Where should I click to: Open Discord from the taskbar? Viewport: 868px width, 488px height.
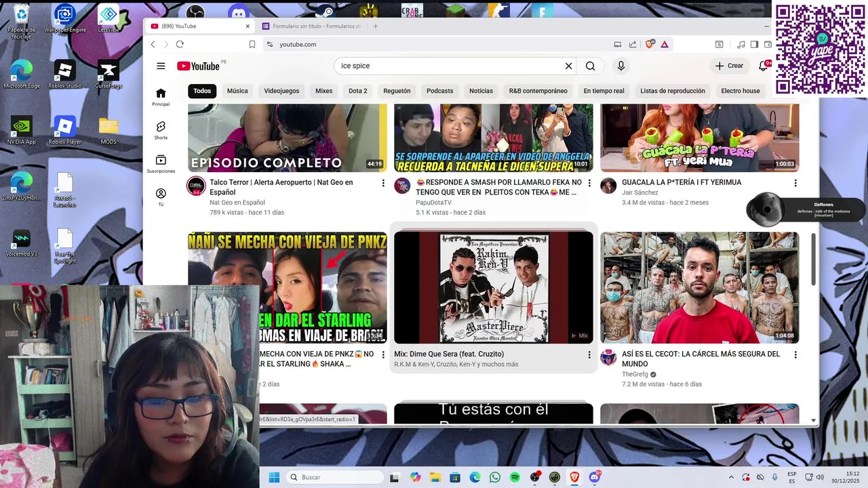[x=595, y=477]
